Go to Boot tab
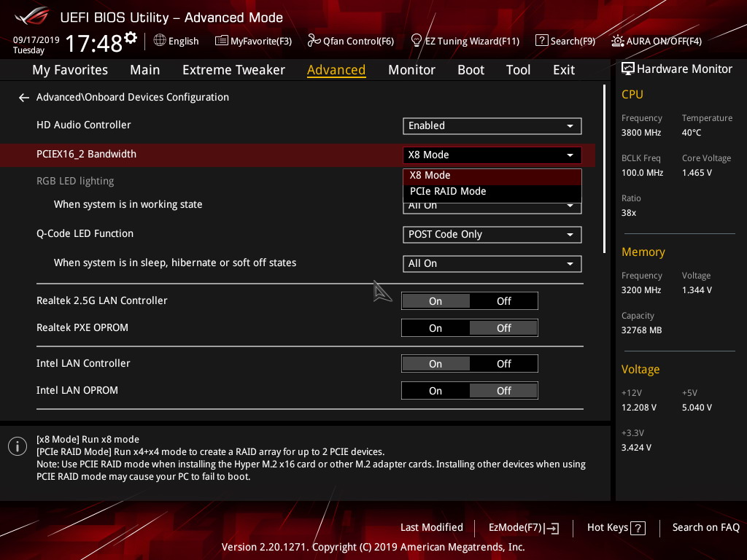This screenshot has width=747, height=560. click(471, 70)
